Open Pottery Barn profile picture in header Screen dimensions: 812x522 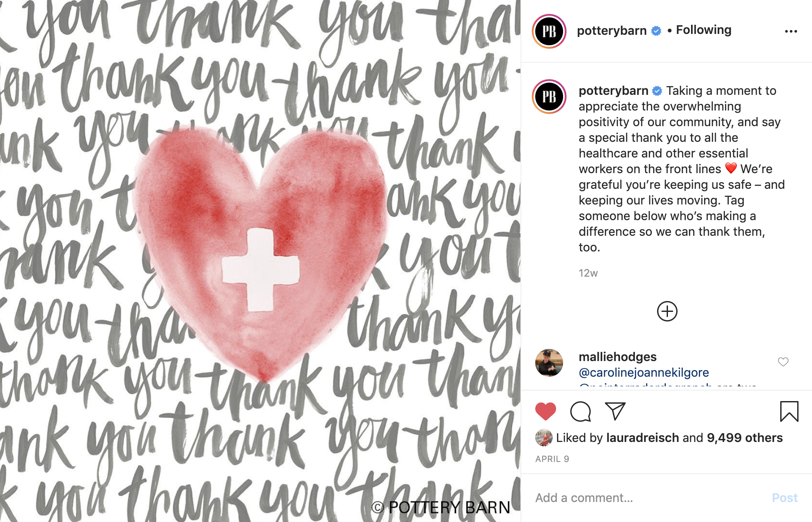(549, 31)
